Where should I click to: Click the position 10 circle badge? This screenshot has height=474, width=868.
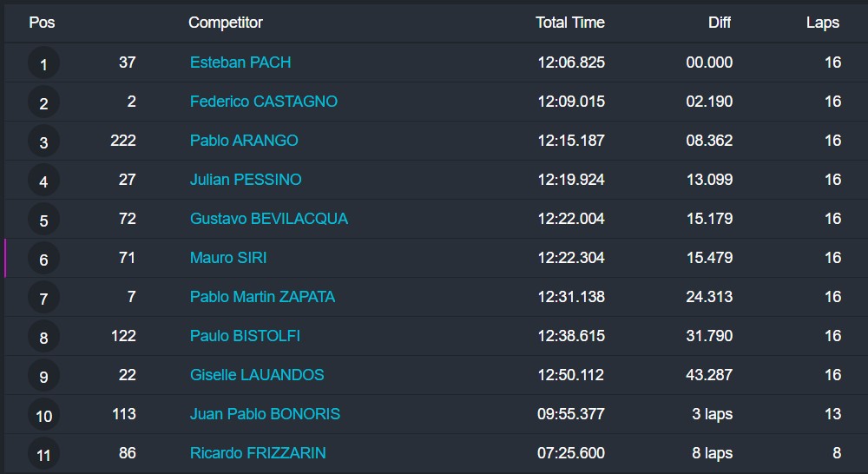(x=43, y=415)
